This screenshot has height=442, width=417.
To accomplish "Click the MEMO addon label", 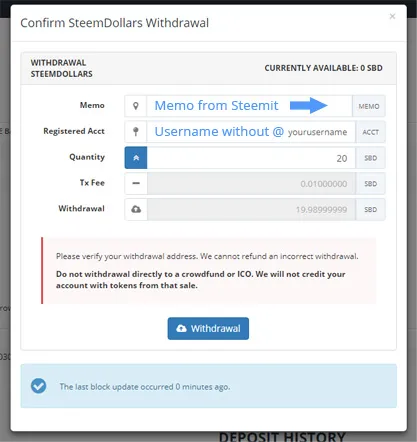I will click(x=369, y=106).
